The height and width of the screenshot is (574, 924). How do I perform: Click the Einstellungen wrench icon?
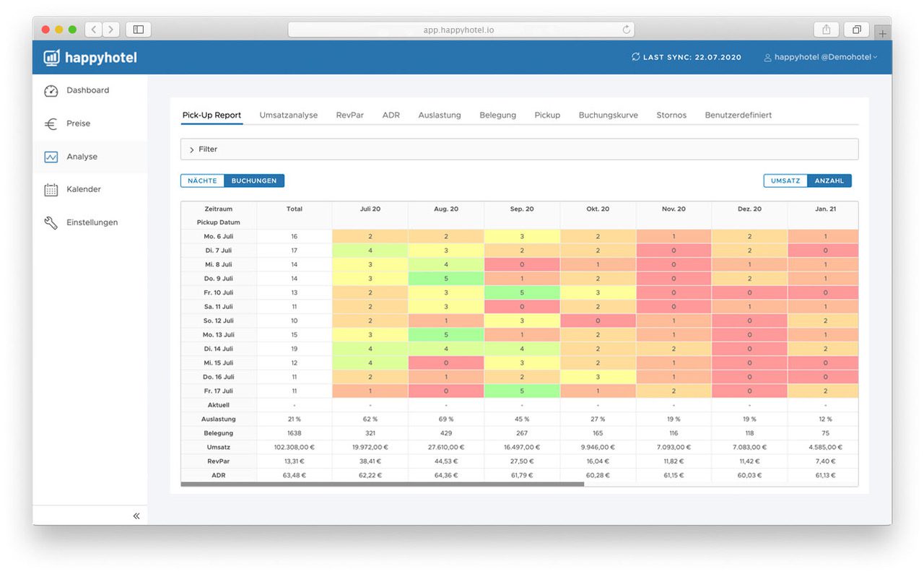tap(51, 223)
